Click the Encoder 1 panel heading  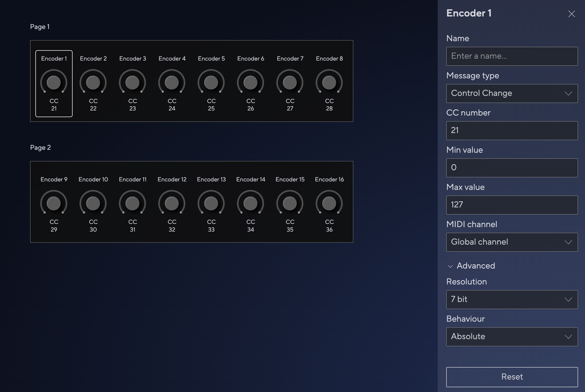[x=469, y=13]
